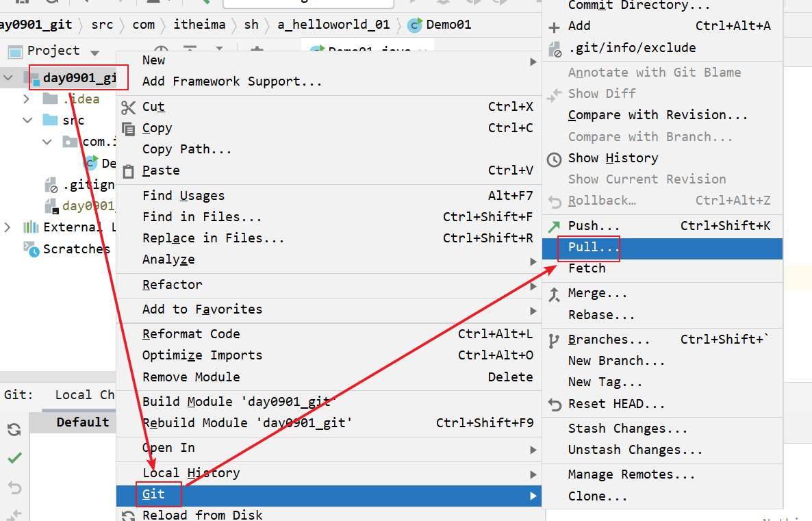
Task: Expand the .idea folder
Action: (27, 99)
